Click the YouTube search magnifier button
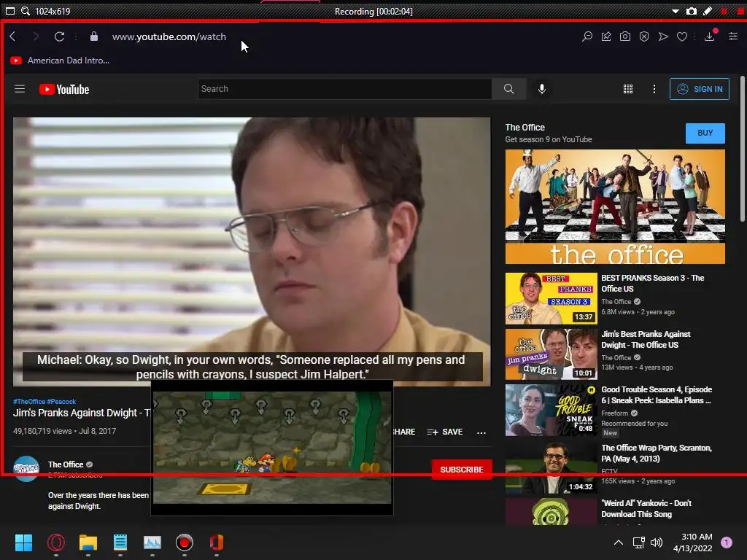 click(x=508, y=89)
